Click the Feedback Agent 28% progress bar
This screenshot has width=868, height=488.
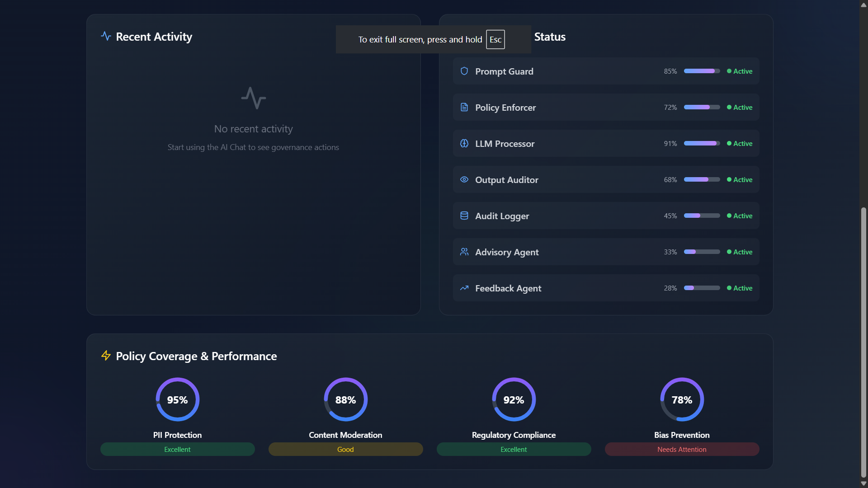point(702,288)
